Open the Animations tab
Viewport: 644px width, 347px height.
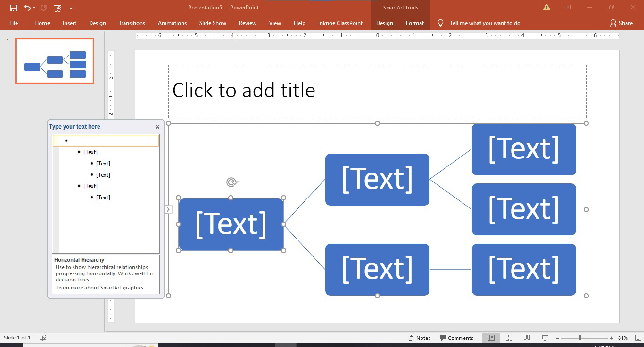click(x=172, y=23)
